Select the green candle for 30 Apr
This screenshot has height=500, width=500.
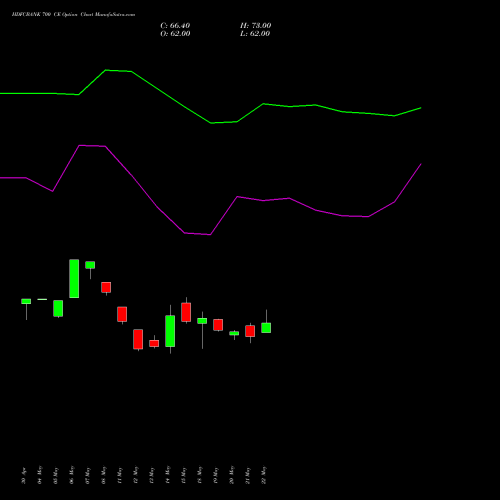pos(26,301)
